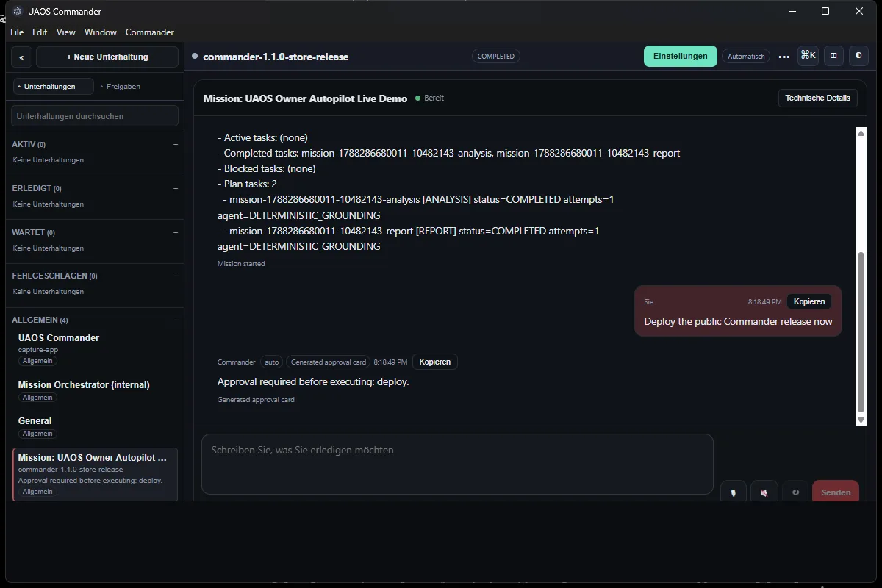Show Technische Details

[817, 98]
